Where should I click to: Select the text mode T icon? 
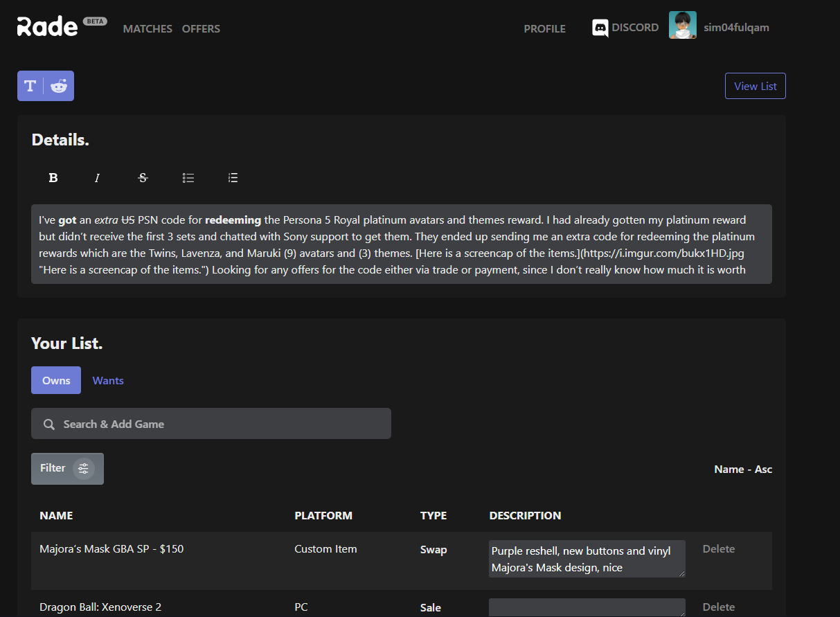point(30,86)
